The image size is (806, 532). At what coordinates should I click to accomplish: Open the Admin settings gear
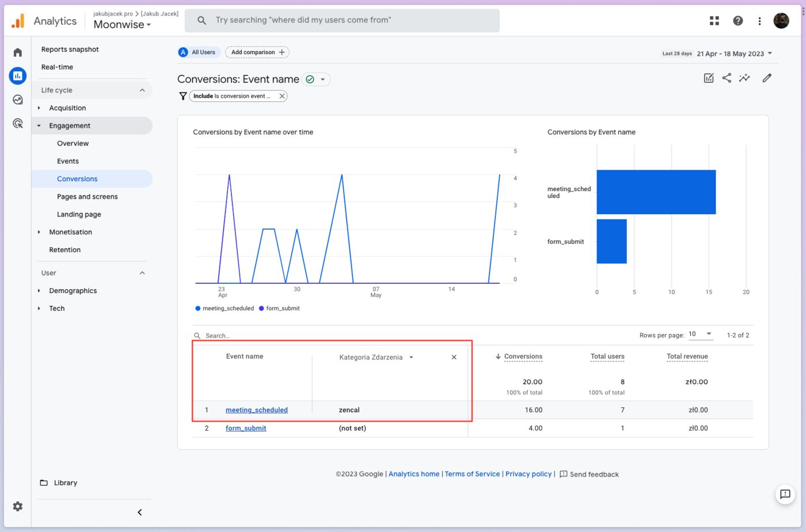(x=18, y=506)
